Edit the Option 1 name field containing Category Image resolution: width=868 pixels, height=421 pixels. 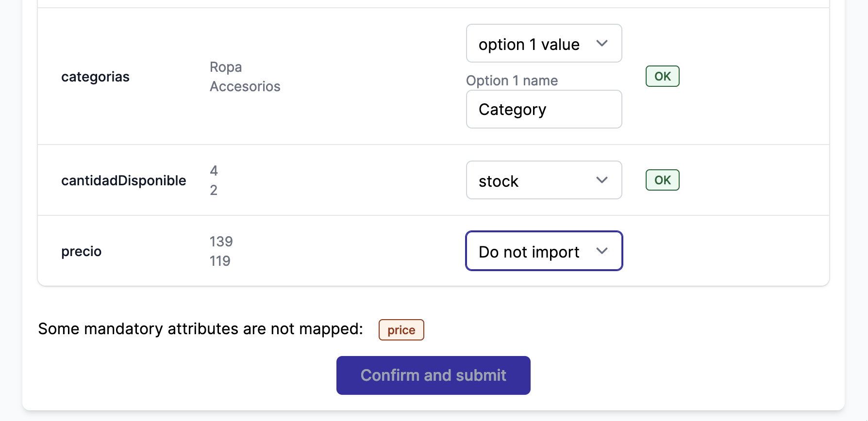[544, 109]
